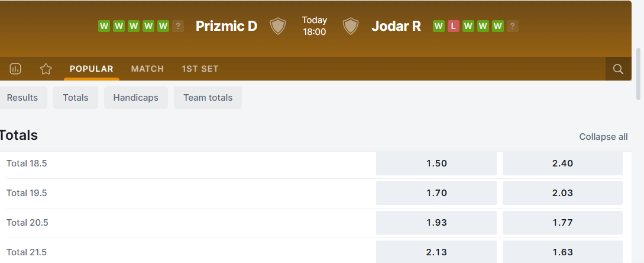The width and height of the screenshot is (644, 263).
Task: Click Jodar R shield emblem
Action: coord(351,26)
